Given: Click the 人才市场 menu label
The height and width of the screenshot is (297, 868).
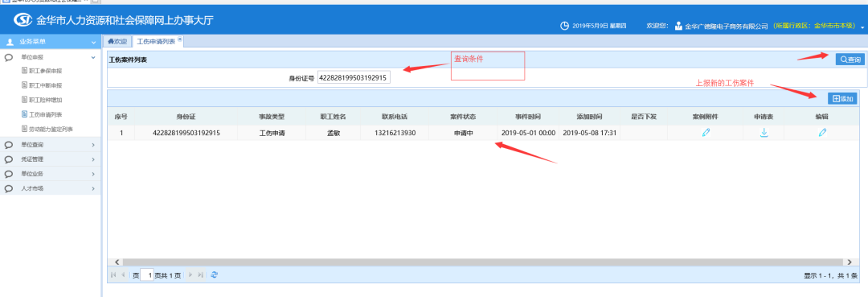Looking at the screenshot, I should pos(32,188).
